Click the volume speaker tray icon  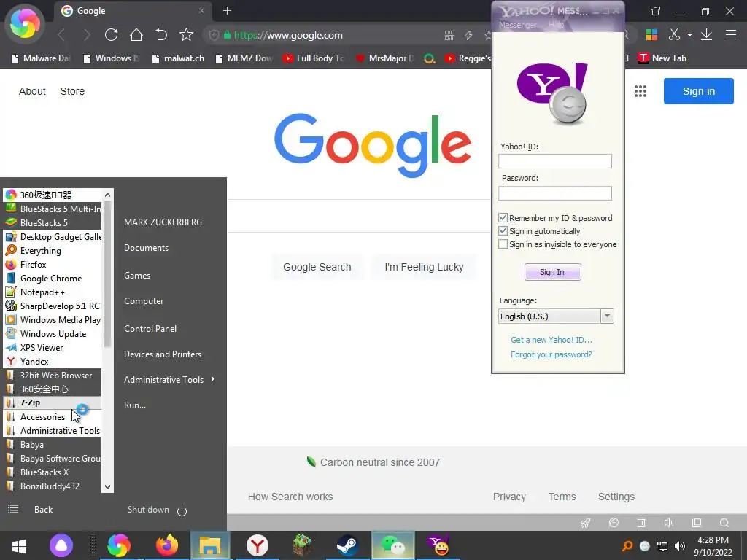680,545
